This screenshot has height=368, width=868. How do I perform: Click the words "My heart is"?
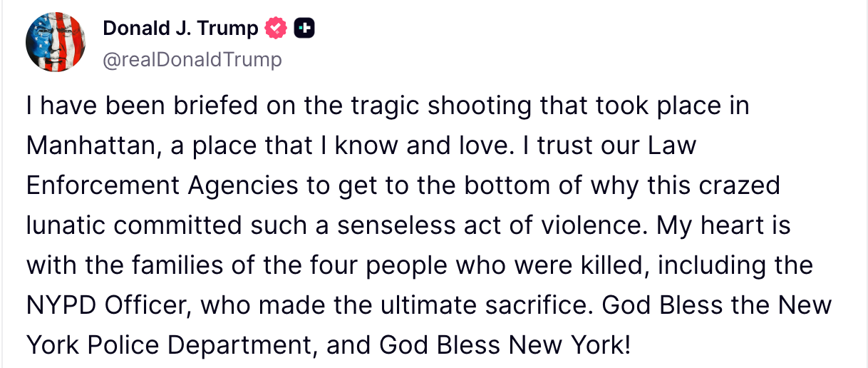pyautogui.click(x=724, y=226)
